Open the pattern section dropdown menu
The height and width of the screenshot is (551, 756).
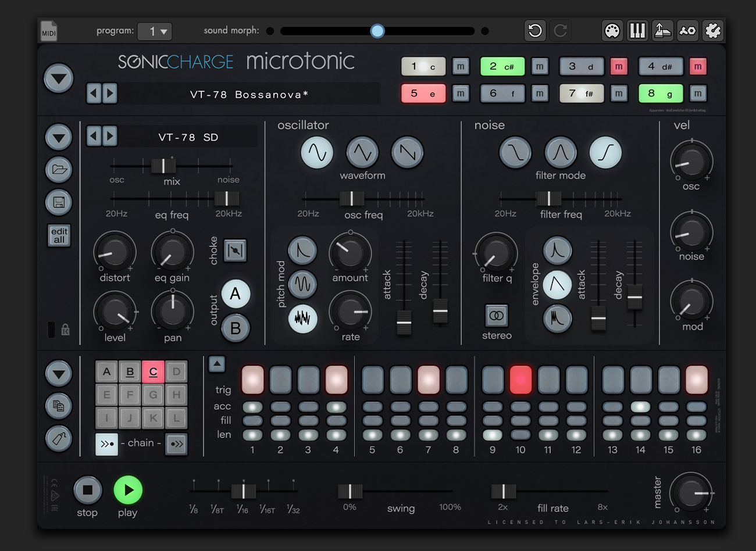[59, 373]
